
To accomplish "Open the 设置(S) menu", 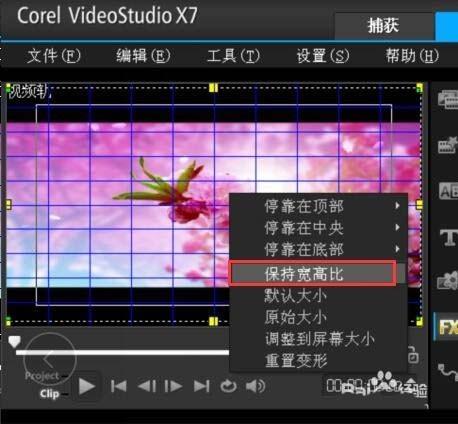I will [x=323, y=56].
